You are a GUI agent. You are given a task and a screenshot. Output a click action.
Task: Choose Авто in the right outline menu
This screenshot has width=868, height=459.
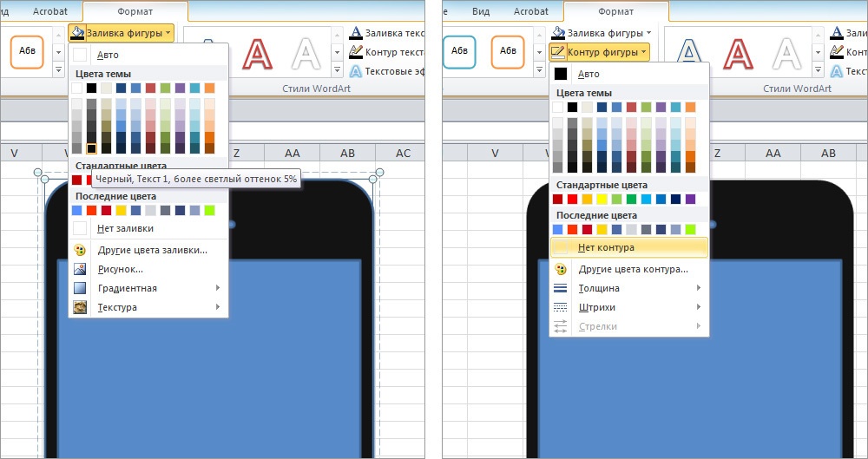click(x=629, y=74)
